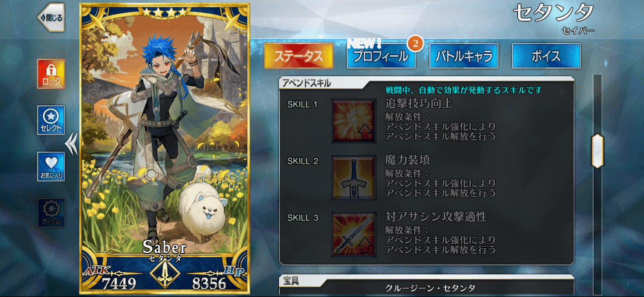
Task: Tap the 対アサシン攻撃適性 skill icon
Action: pyautogui.click(x=354, y=235)
